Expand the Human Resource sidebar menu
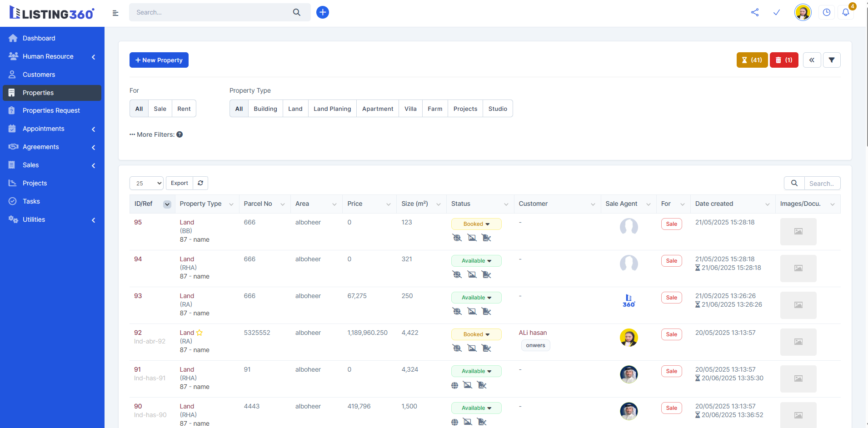 (52, 56)
